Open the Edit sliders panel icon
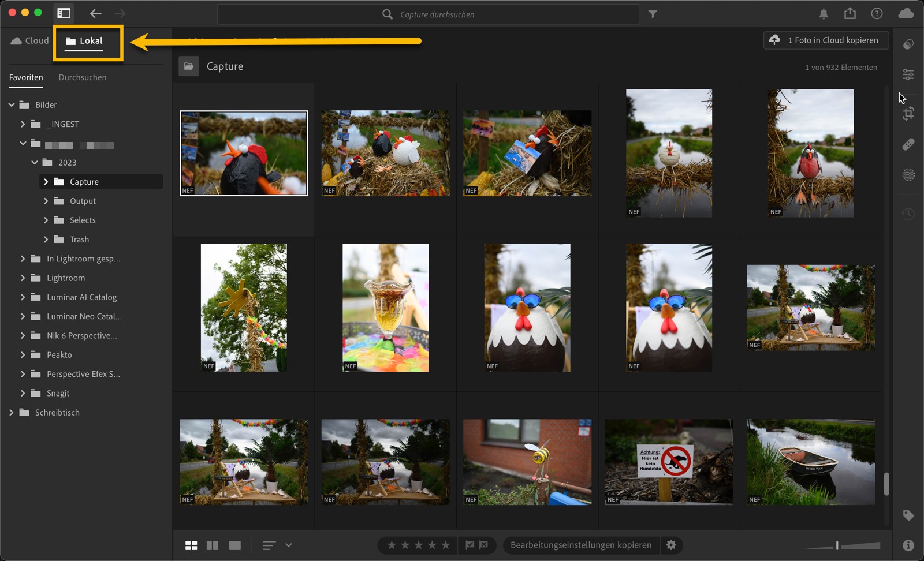Viewport: 924px width, 561px height. coord(908,74)
